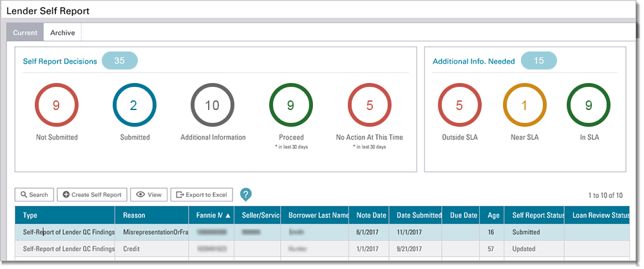644x269 pixels.
Task: Click the '1 to 10 of 10' pagination text
Action: pos(605,196)
